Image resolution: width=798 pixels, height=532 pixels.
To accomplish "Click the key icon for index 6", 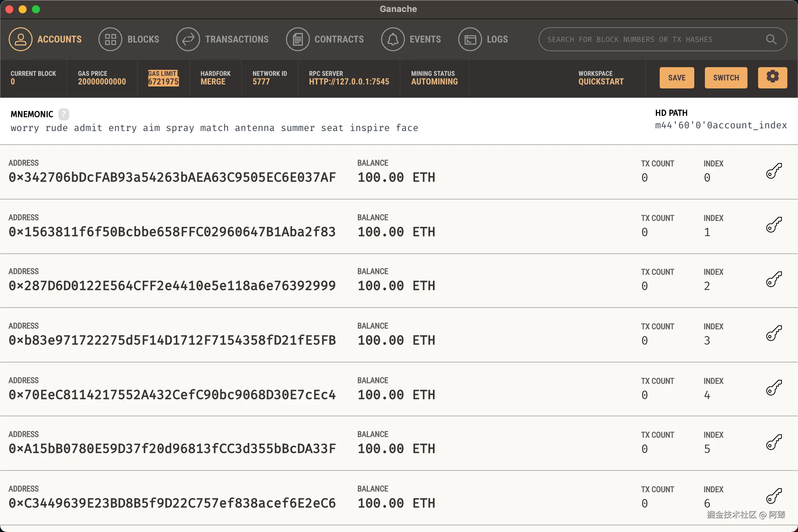I will click(x=774, y=496).
